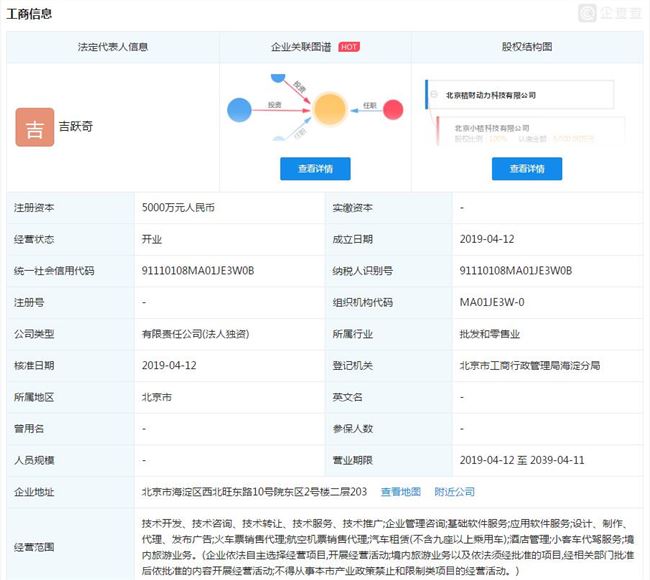Click the 经营状态 label cell
Screen dimensions: 650x580
70,239
